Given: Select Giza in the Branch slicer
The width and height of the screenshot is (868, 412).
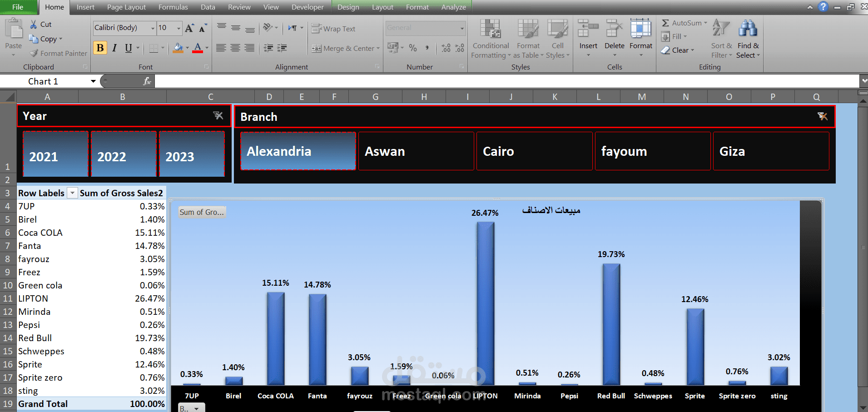Looking at the screenshot, I should click(771, 151).
